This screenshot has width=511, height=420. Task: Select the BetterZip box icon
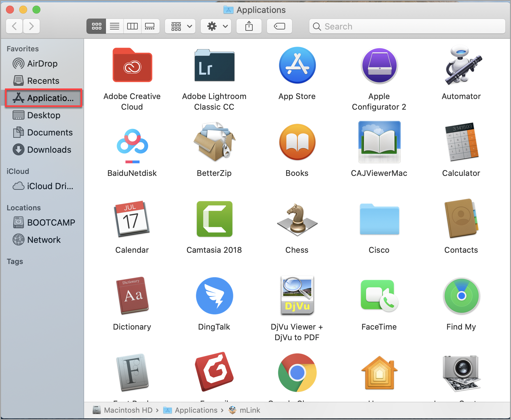click(x=214, y=142)
